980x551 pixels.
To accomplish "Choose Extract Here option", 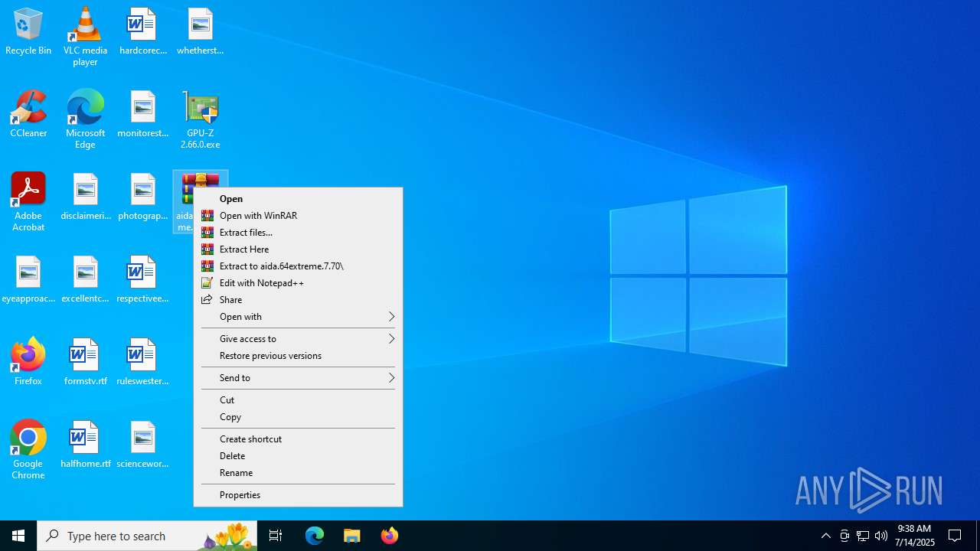I will coord(298,249).
